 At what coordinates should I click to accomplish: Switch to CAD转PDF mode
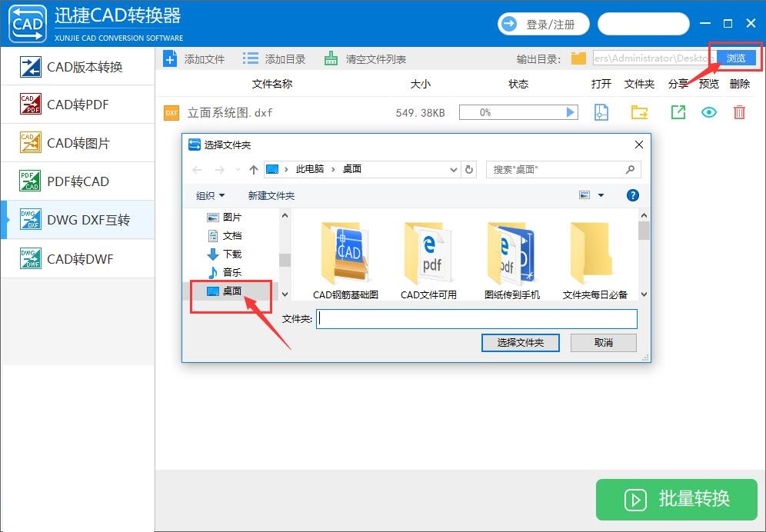pyautogui.click(x=78, y=105)
